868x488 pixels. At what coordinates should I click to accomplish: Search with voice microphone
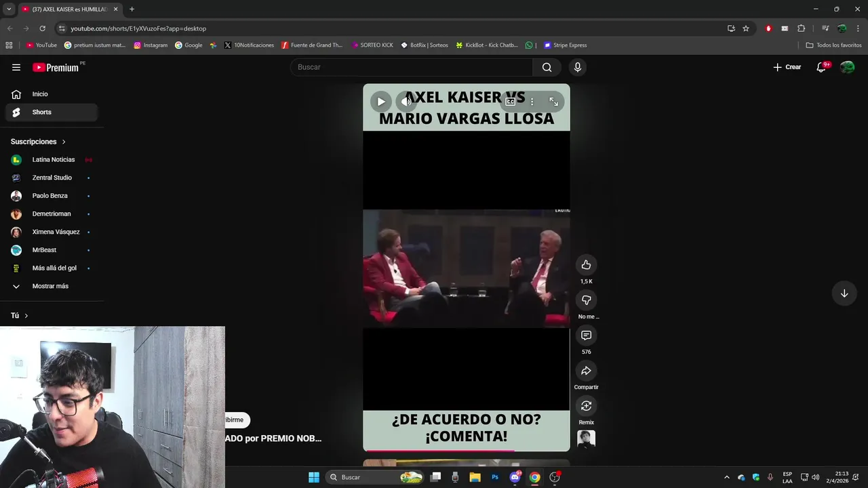578,67
